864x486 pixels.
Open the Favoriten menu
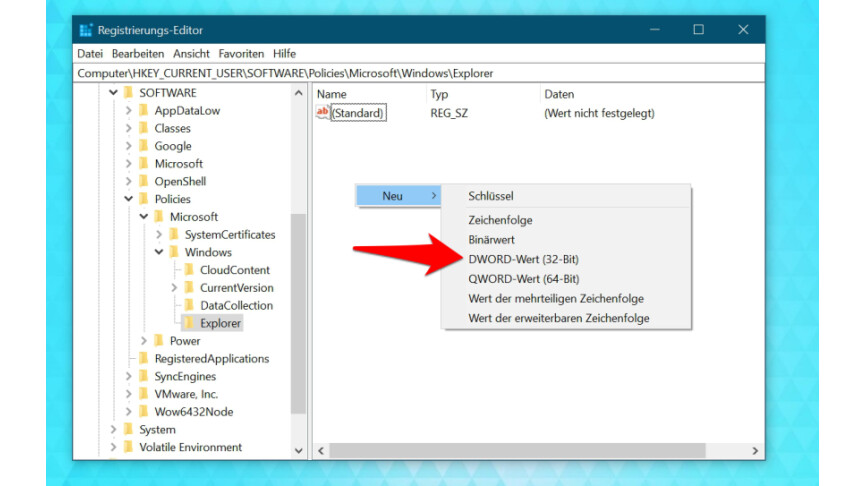pos(241,53)
